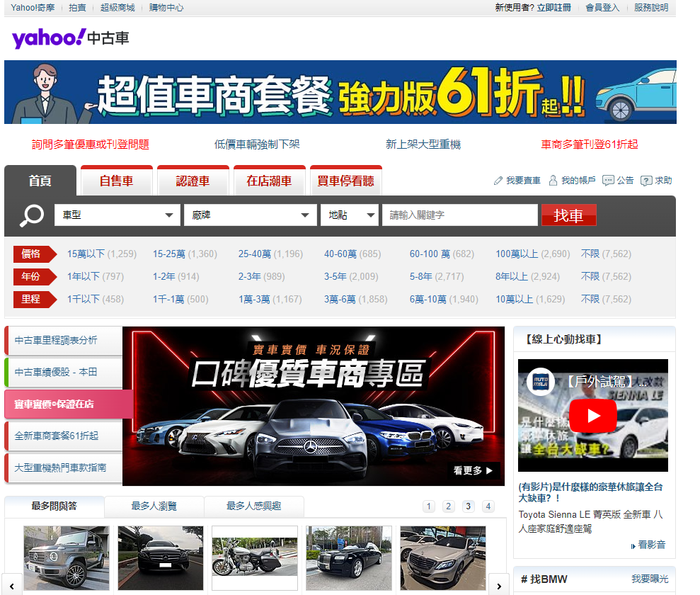The image size is (700, 595).
Task: Select the 最多人感興趣 tab
Action: (253, 506)
